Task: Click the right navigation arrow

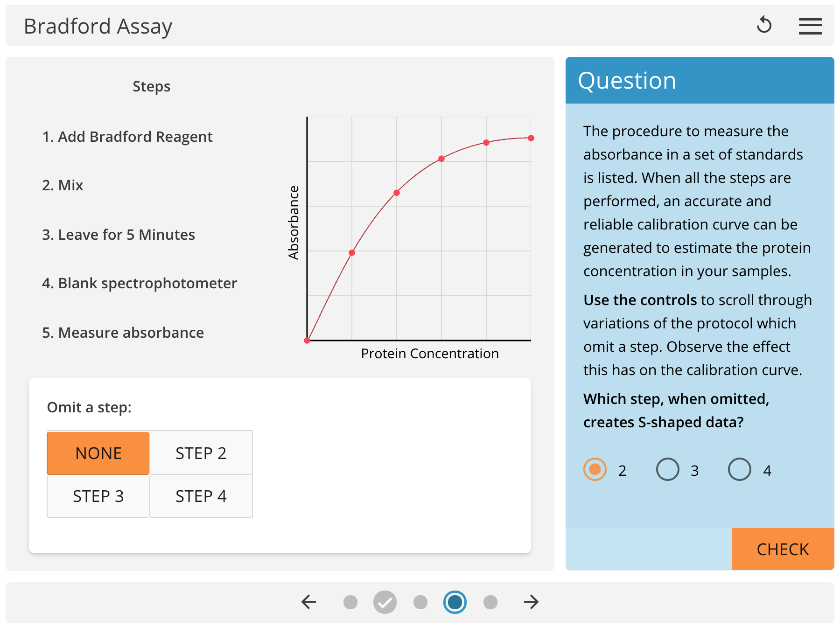Action: [531, 602]
